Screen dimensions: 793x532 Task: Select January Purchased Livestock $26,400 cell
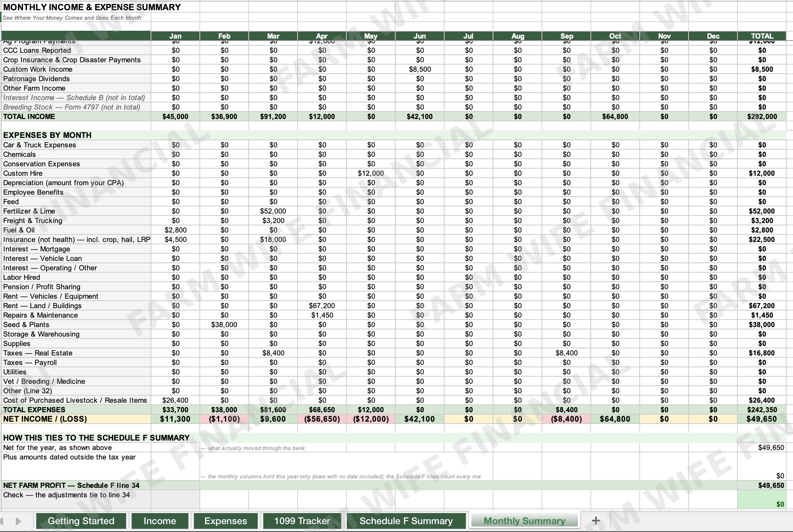click(x=175, y=400)
